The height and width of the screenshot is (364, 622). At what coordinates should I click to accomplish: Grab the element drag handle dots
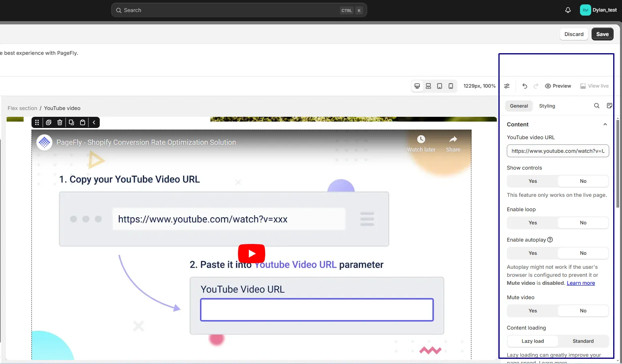(x=37, y=122)
